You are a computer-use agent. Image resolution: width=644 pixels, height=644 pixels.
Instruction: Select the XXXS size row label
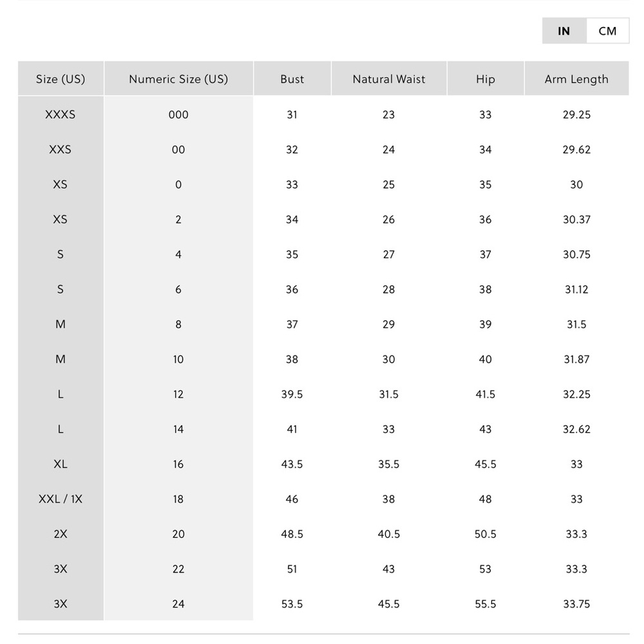point(61,115)
